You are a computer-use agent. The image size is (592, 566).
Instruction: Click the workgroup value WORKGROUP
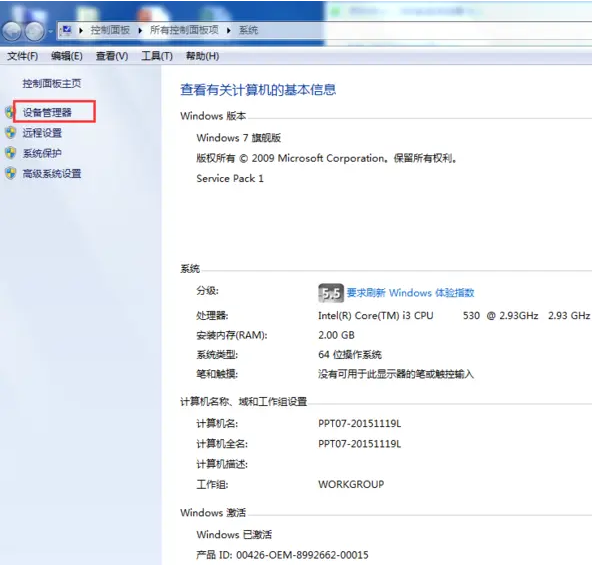[x=351, y=485]
